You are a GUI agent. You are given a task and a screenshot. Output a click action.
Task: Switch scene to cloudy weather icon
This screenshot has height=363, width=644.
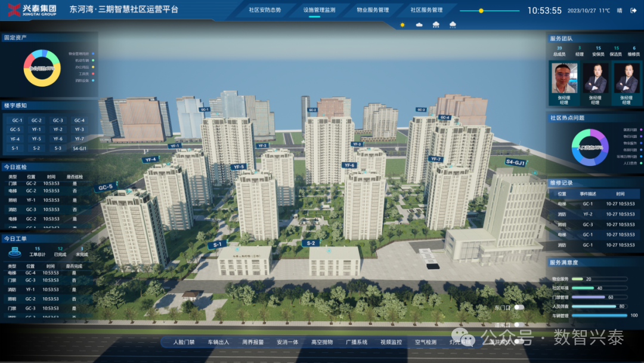pyautogui.click(x=419, y=24)
